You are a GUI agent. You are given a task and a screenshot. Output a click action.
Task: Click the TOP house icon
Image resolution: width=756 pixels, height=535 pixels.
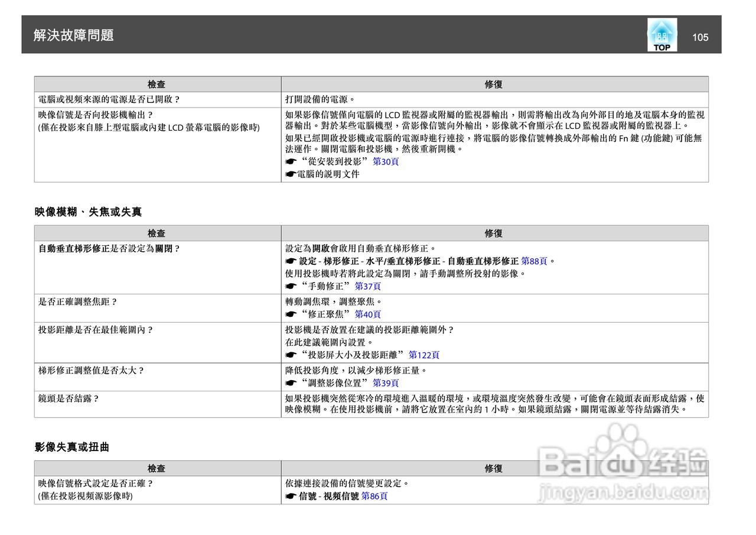tap(662, 35)
